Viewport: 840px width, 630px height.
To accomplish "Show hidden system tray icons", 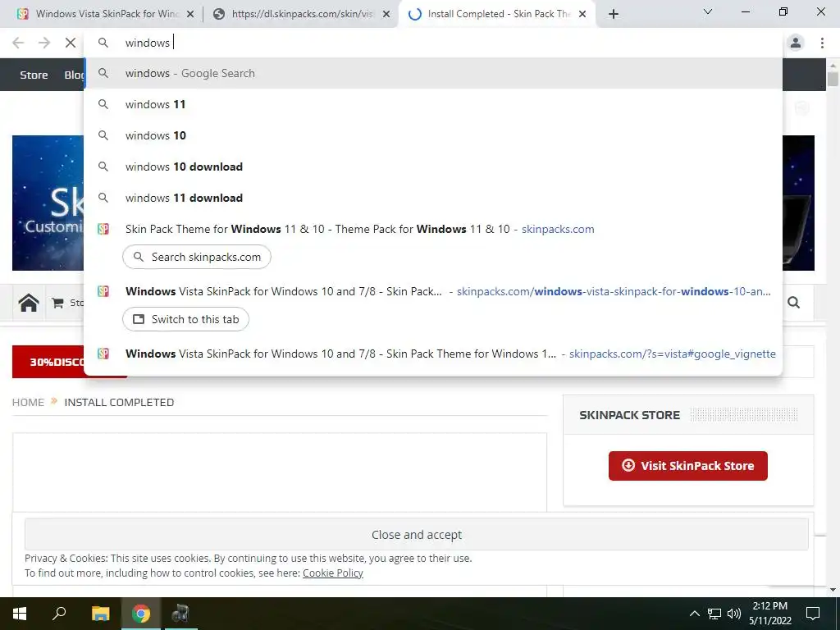I will point(694,614).
